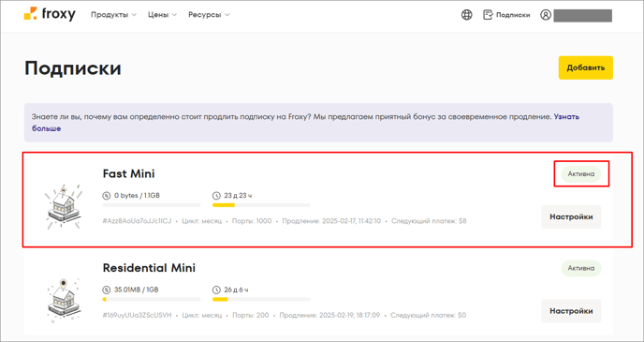Click clock icon beside 23 д 23 ч
Screen dimensions: 644x342
(x=216, y=196)
